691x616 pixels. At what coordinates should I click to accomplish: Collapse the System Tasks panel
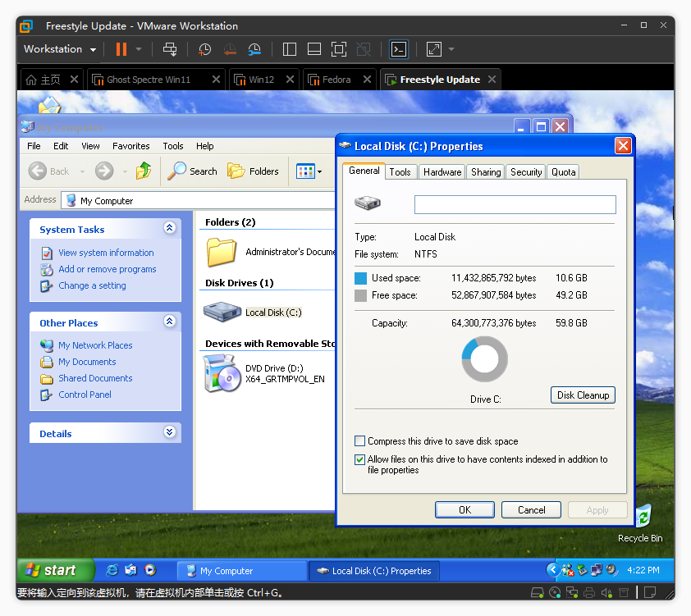[169, 229]
